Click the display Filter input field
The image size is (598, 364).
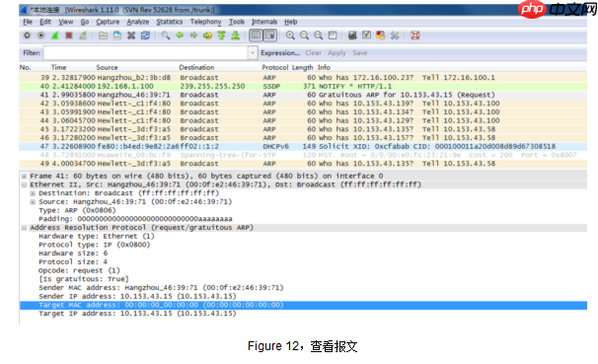(146, 53)
